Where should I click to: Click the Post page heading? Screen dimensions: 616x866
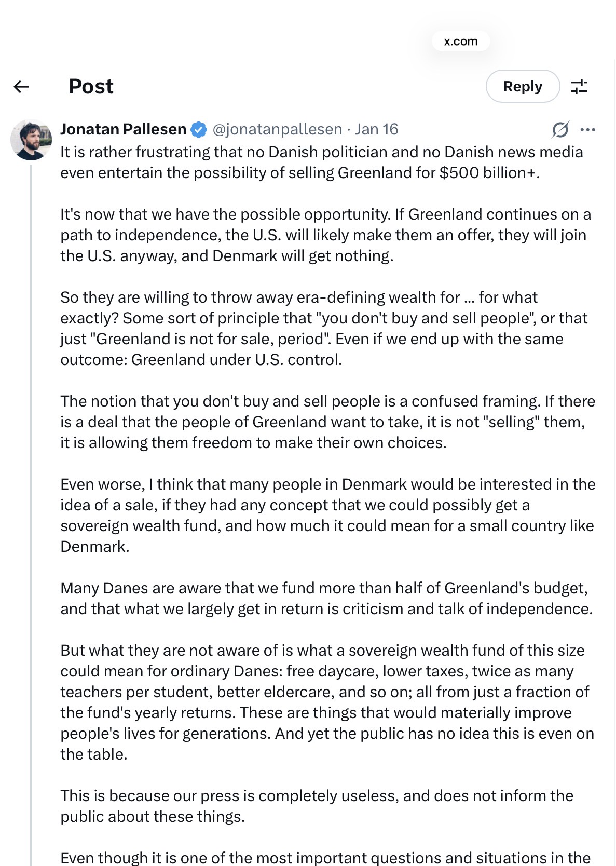91,87
